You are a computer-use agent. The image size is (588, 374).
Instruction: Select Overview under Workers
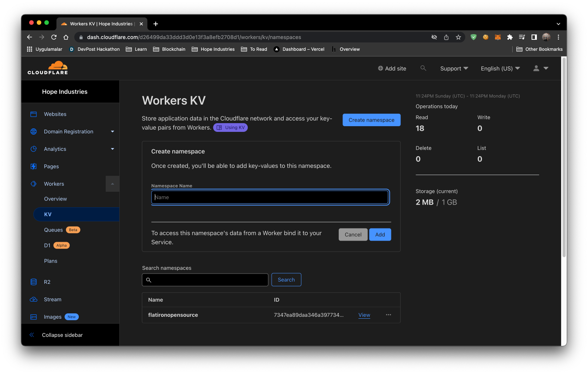click(55, 199)
